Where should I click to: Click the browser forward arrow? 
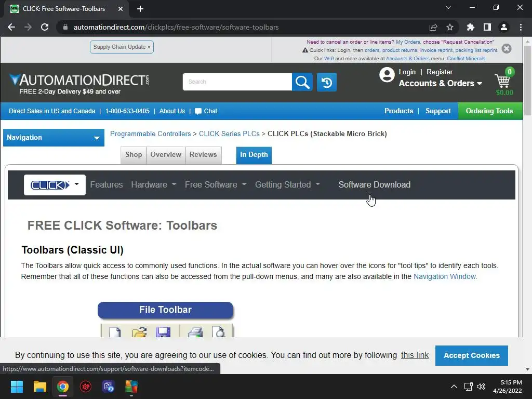point(28,27)
